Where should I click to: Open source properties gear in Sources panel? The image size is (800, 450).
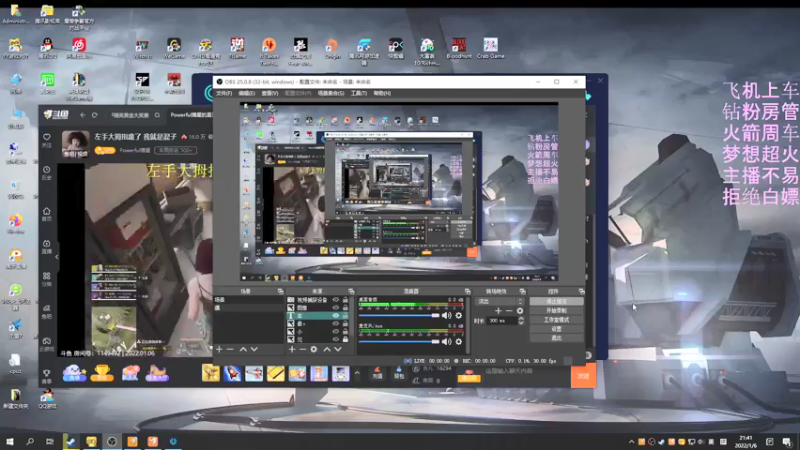(314, 349)
